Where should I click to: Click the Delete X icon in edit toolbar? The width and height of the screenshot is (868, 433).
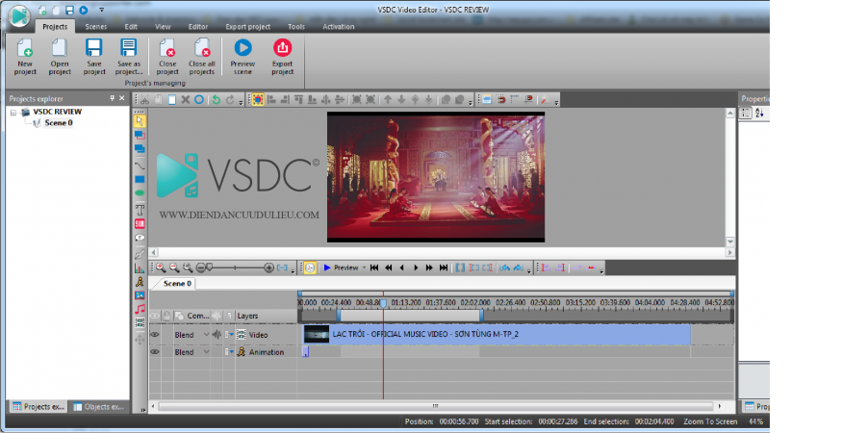pos(186,100)
